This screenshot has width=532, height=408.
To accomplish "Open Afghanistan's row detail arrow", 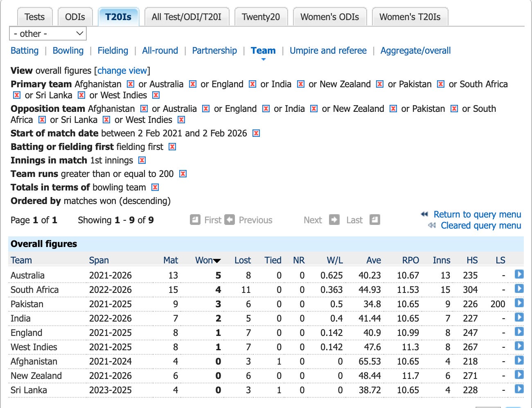I will [519, 360].
